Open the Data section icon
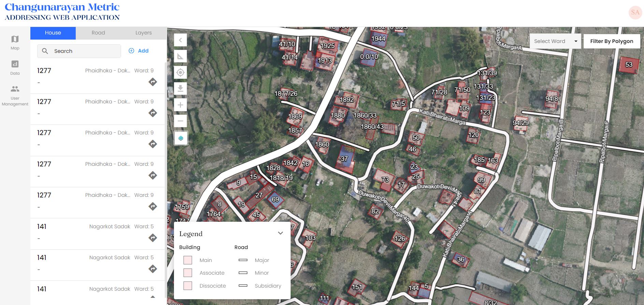The height and width of the screenshot is (305, 644). point(15,68)
